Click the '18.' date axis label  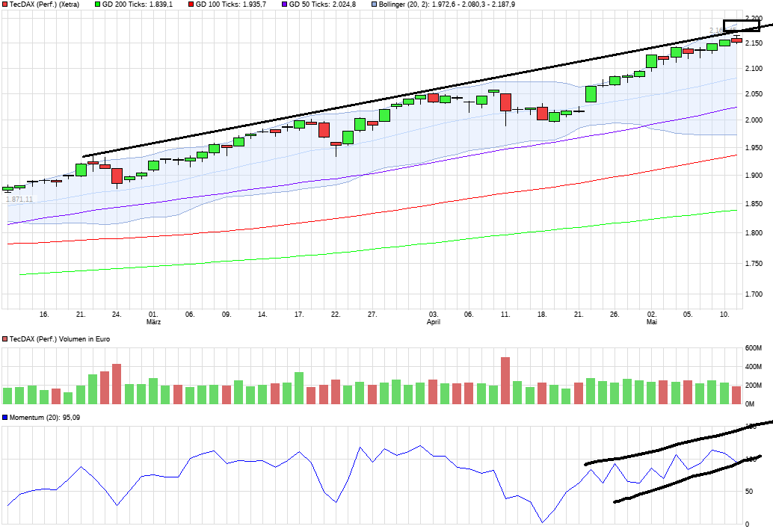point(542,315)
